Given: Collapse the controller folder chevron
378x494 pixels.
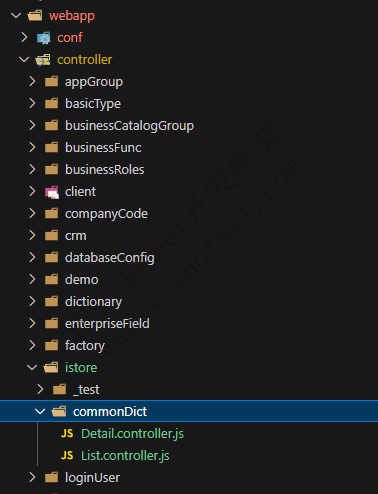Looking at the screenshot, I should (x=24, y=59).
